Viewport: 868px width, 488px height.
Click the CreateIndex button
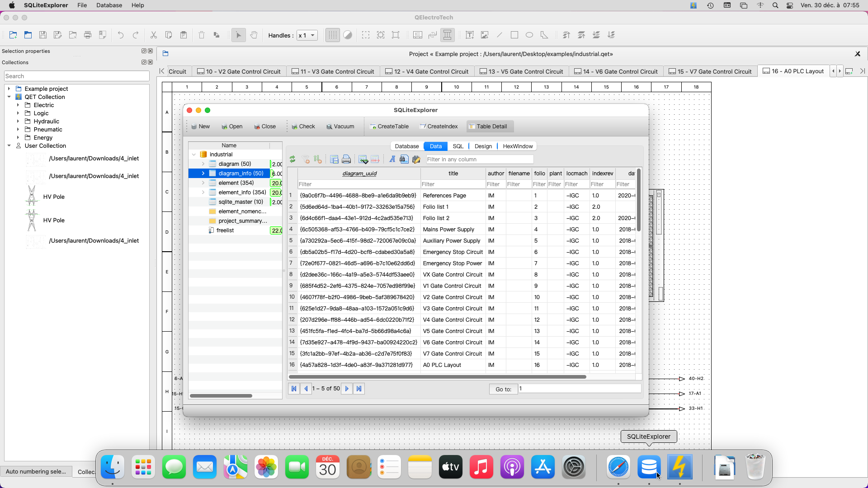(439, 127)
